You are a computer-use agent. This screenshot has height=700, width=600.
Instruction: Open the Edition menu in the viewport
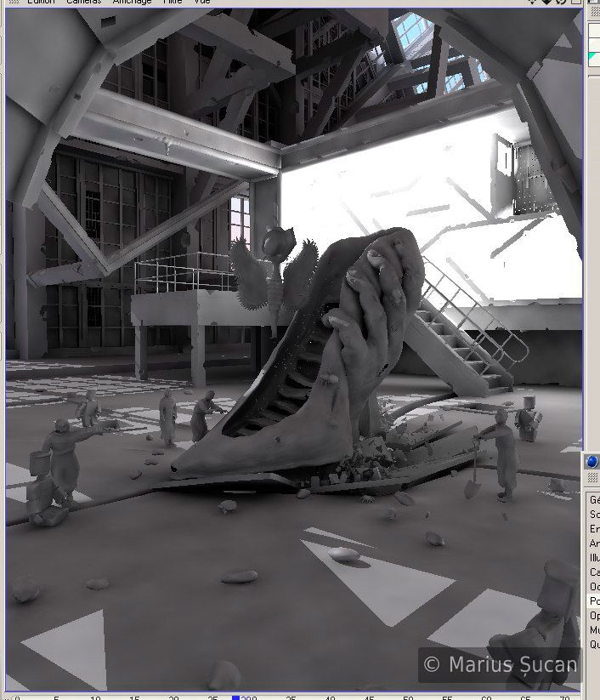pyautogui.click(x=39, y=3)
